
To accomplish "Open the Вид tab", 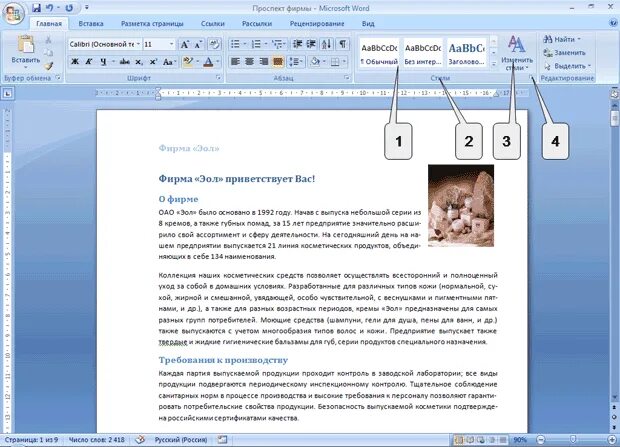I will (368, 24).
